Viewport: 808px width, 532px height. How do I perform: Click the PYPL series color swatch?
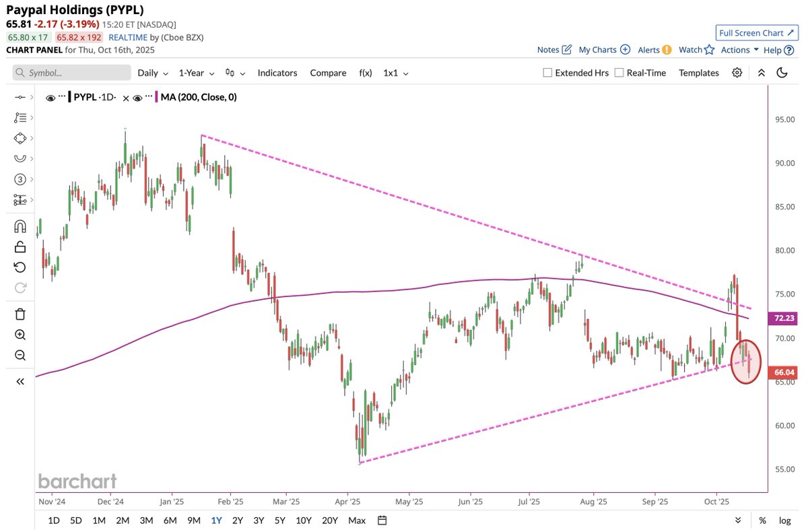tap(69, 98)
